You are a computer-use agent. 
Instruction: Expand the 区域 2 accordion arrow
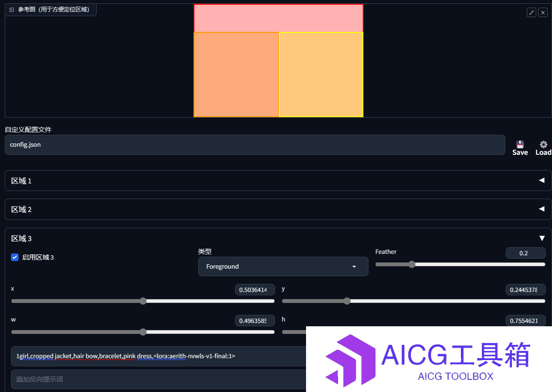[542, 209]
